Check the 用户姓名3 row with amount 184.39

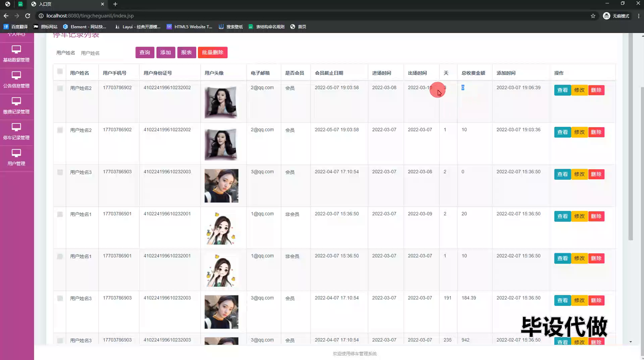tap(60, 299)
